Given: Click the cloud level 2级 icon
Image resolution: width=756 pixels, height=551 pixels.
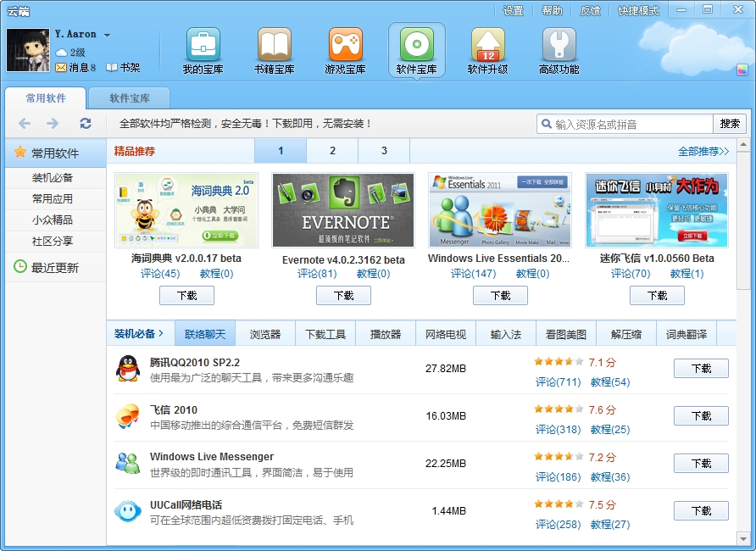Looking at the screenshot, I should click(x=61, y=52).
